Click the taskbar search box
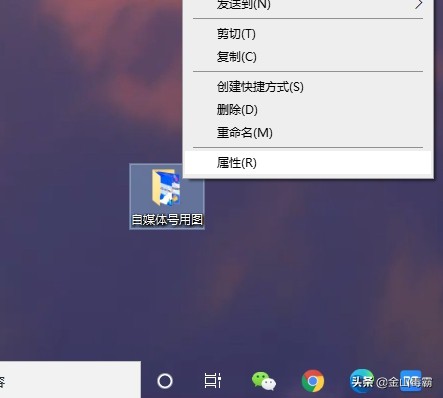 [x=70, y=380]
